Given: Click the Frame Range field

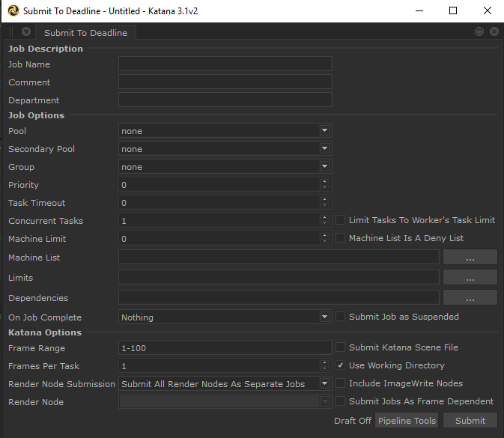Looking at the screenshot, I should coord(225,348).
